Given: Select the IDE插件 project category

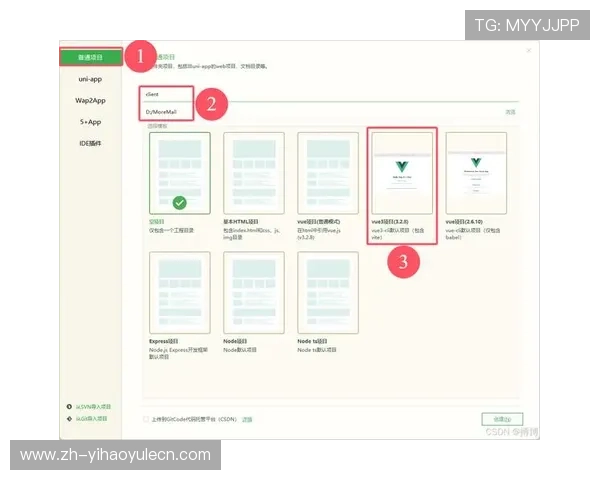Looking at the screenshot, I should (x=91, y=142).
